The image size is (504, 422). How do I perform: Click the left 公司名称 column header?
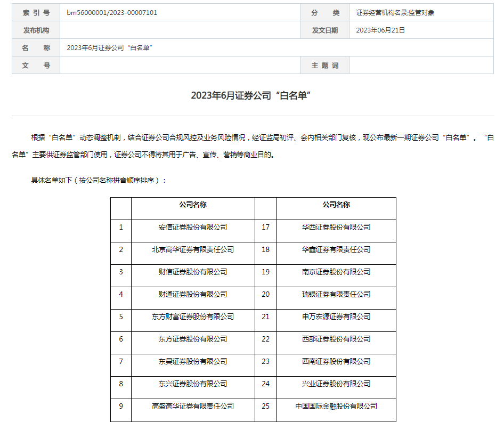[193, 205]
